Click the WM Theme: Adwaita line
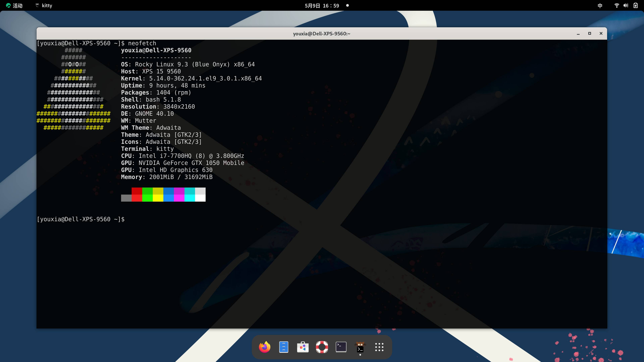 (x=151, y=128)
